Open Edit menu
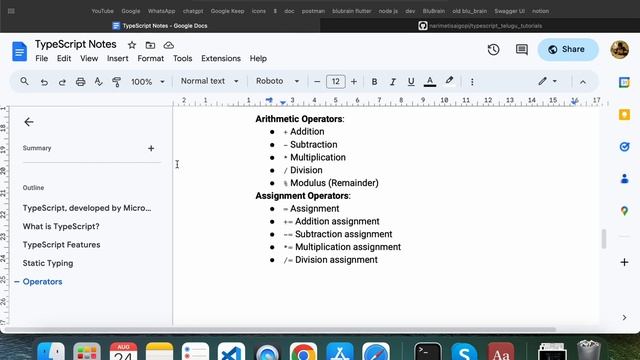This screenshot has width=640, height=360. pos(64,58)
